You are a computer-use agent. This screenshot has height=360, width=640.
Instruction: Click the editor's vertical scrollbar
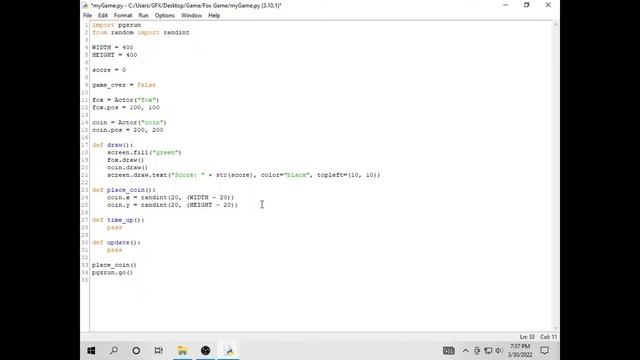(556, 177)
